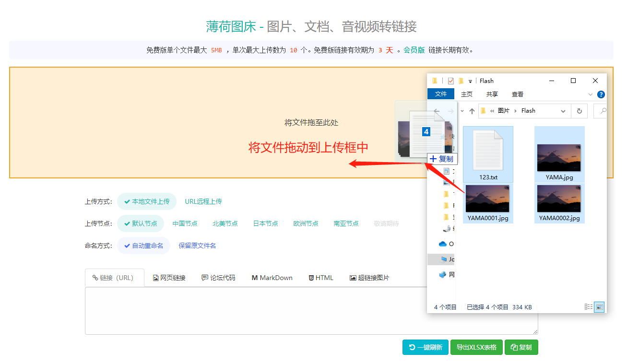Open the Customize Quick Access Toolbar dropdown

[471, 81]
